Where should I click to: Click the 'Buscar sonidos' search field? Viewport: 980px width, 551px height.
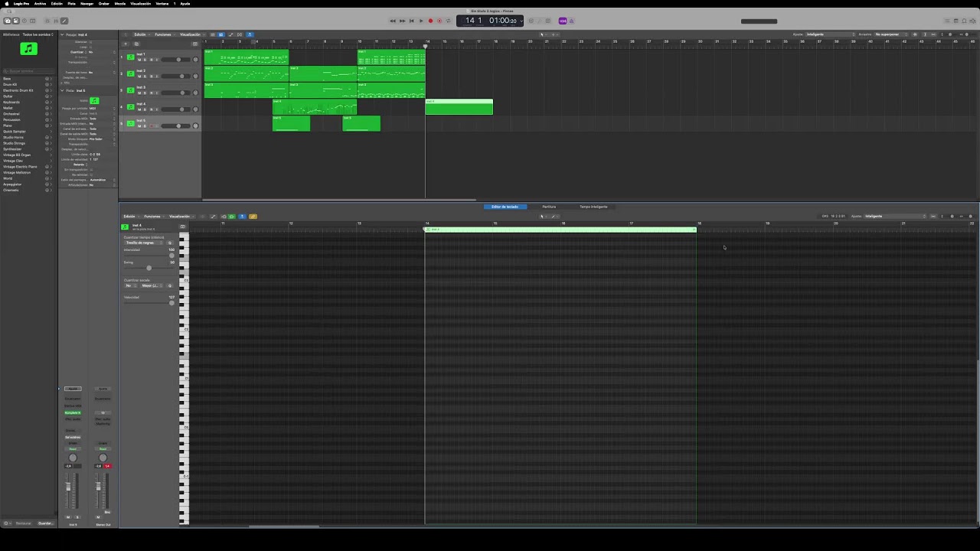[29, 71]
